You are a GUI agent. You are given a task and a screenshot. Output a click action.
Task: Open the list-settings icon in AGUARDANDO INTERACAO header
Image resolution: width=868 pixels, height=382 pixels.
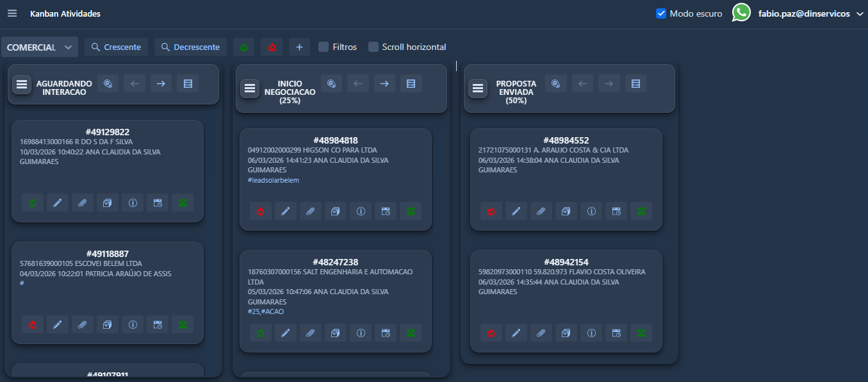[x=188, y=83]
